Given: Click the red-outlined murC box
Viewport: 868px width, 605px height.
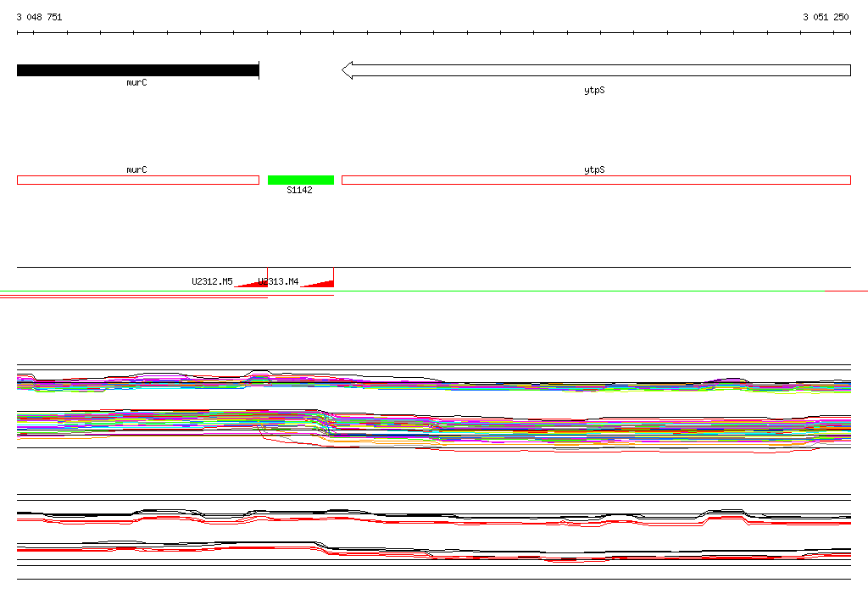Looking at the screenshot, I should (138, 180).
